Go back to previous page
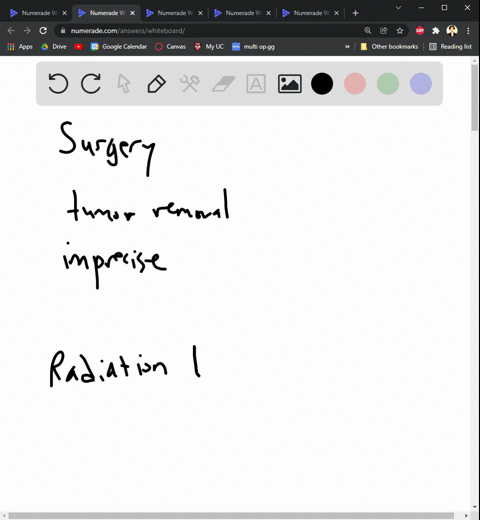Viewport: 480px width, 520px height. [11, 31]
